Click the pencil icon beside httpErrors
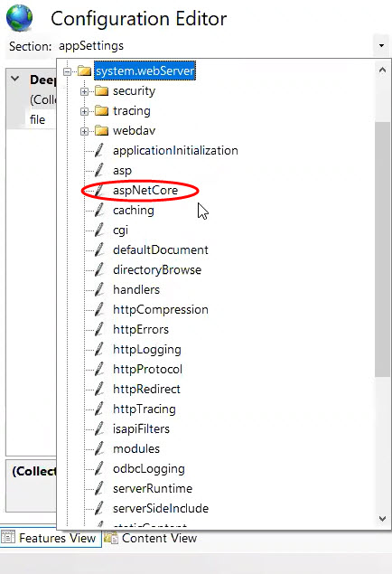 click(x=99, y=329)
